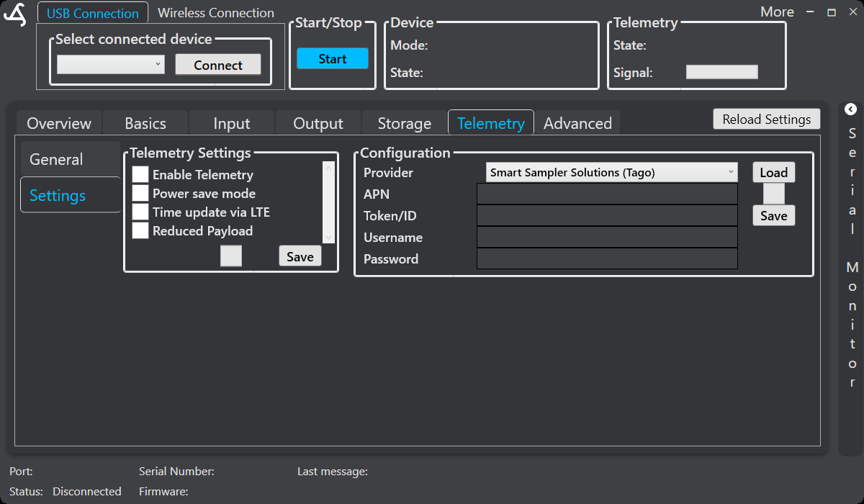Switch to Wireless Connection tab
The height and width of the screenshot is (504, 864).
pos(216,13)
